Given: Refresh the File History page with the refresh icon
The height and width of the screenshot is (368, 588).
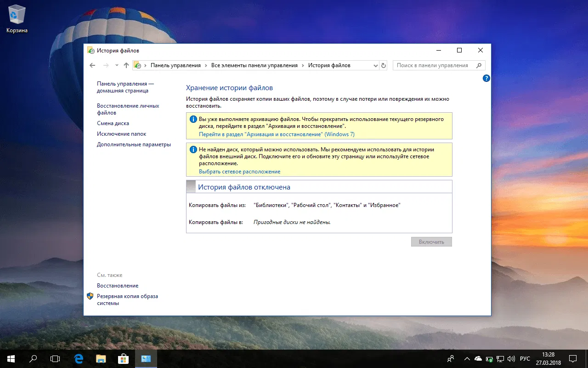Looking at the screenshot, I should click(x=384, y=65).
